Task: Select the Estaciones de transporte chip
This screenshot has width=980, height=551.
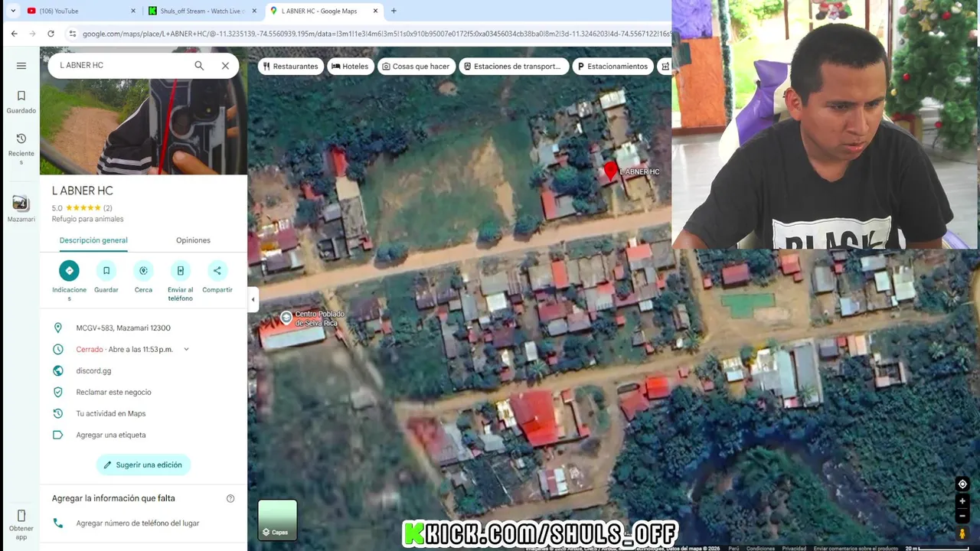Action: point(514,67)
